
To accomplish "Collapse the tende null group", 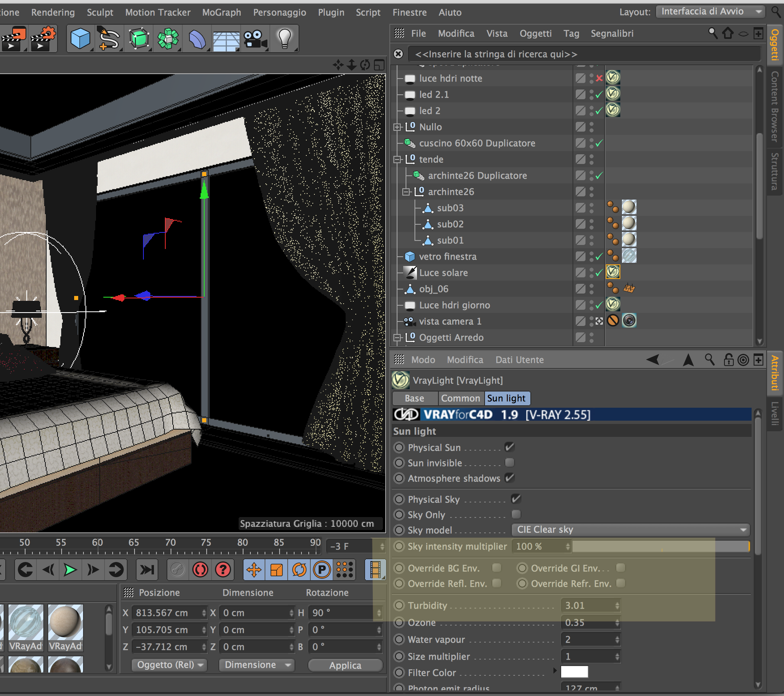I will [x=397, y=160].
